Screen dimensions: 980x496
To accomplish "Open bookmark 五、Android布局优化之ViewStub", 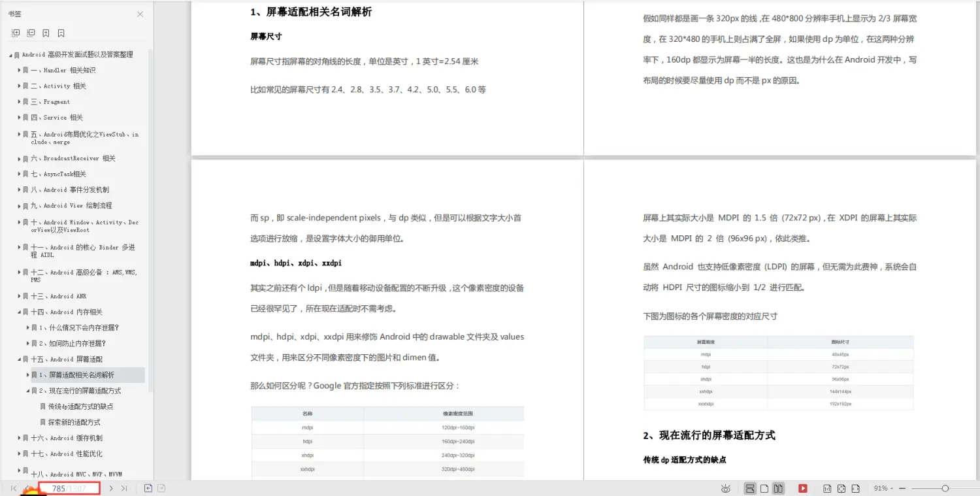I will [x=84, y=138].
